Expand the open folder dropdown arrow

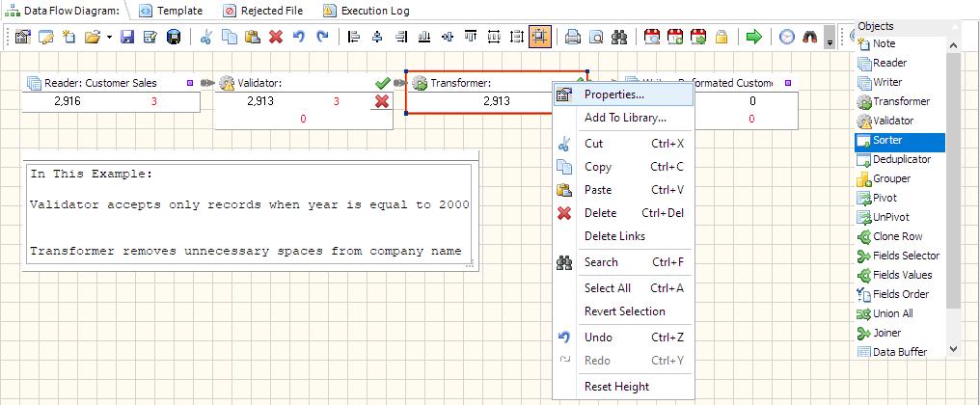coord(109,38)
